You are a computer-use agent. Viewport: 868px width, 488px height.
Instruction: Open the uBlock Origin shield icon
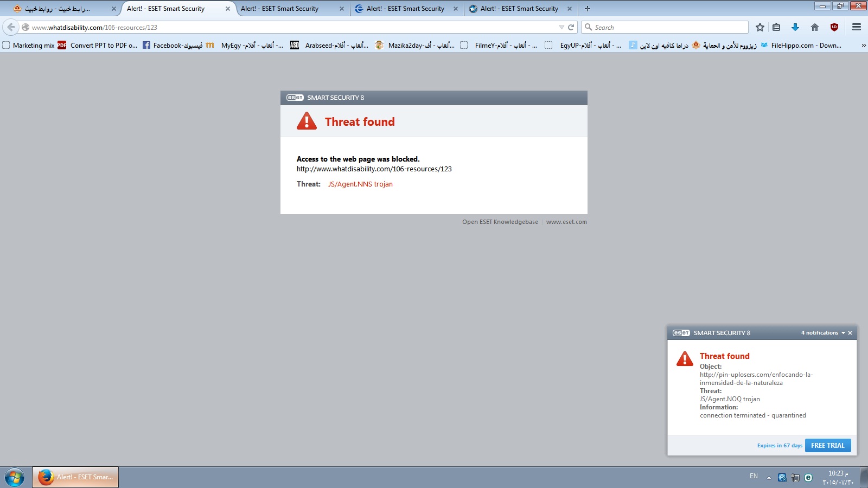click(x=834, y=27)
